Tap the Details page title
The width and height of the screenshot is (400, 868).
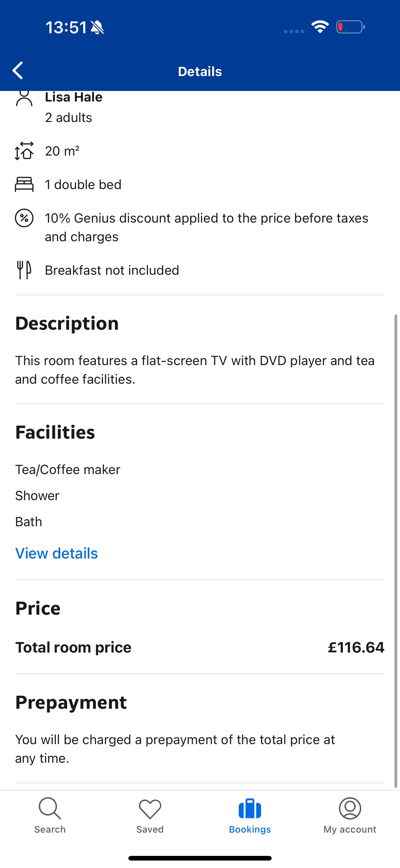pos(200,71)
